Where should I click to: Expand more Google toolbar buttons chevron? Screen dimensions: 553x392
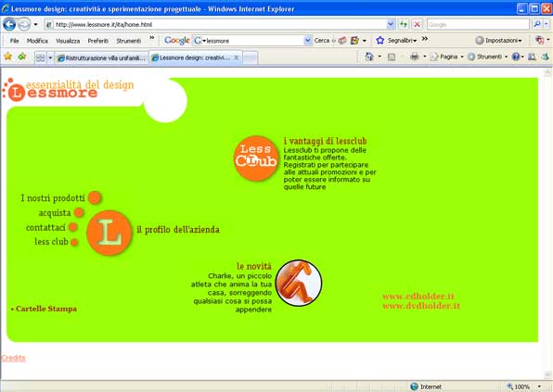[x=425, y=38]
